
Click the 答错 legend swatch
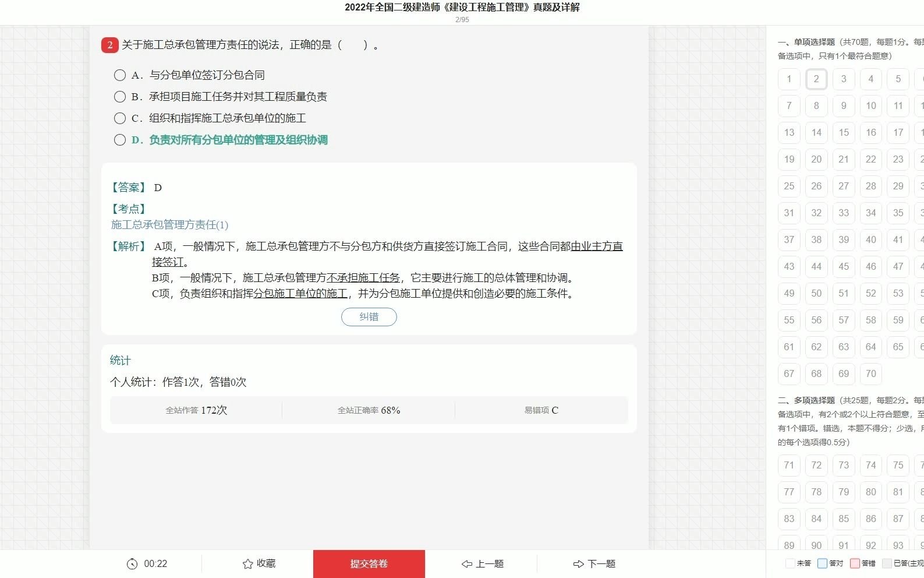tap(855, 563)
